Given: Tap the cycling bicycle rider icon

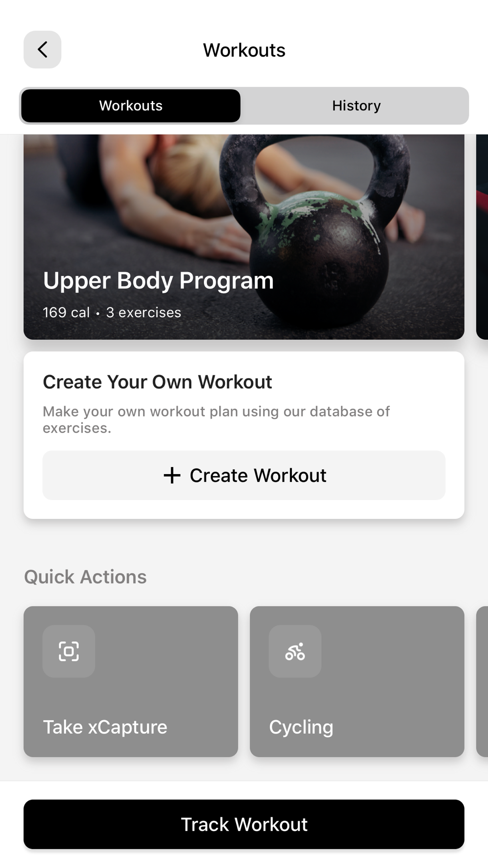Looking at the screenshot, I should point(295,651).
